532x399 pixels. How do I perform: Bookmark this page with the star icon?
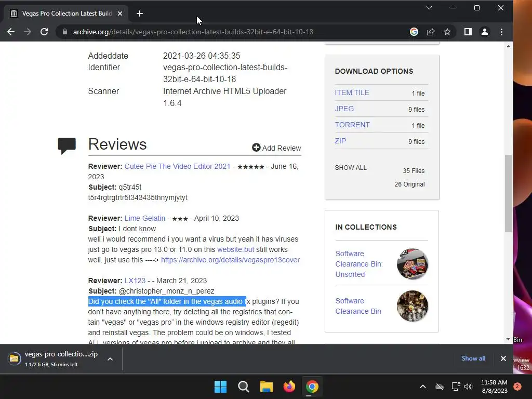tap(447, 32)
